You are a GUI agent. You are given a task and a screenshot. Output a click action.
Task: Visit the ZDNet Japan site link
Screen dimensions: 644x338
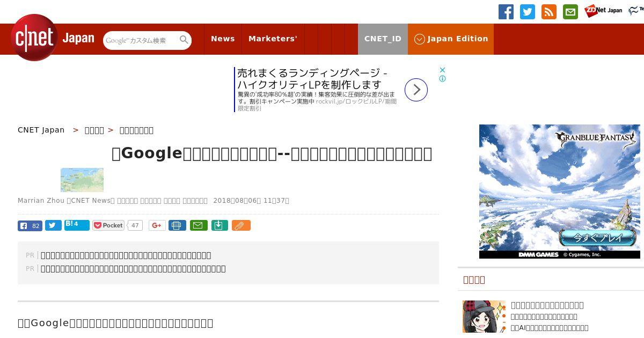pos(603,11)
